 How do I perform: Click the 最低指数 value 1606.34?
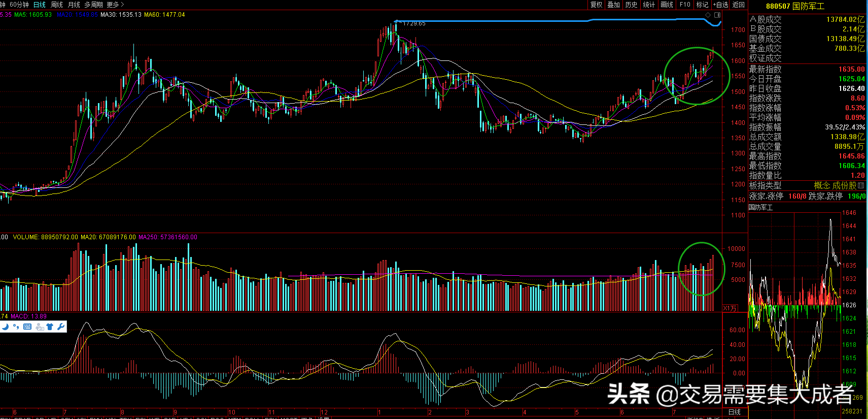tap(851, 166)
